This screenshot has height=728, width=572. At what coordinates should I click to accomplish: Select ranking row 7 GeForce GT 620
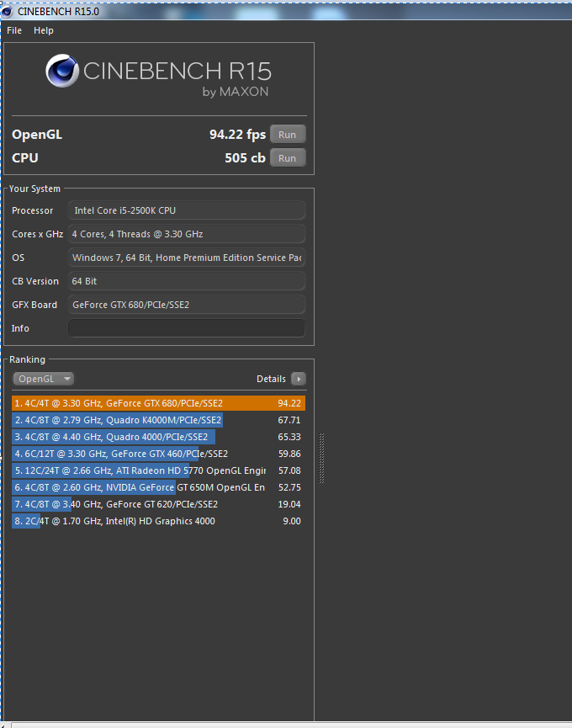coord(158,504)
